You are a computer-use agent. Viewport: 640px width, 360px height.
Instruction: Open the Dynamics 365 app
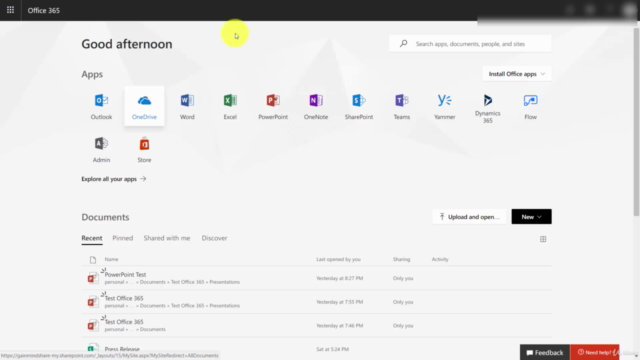[487, 108]
